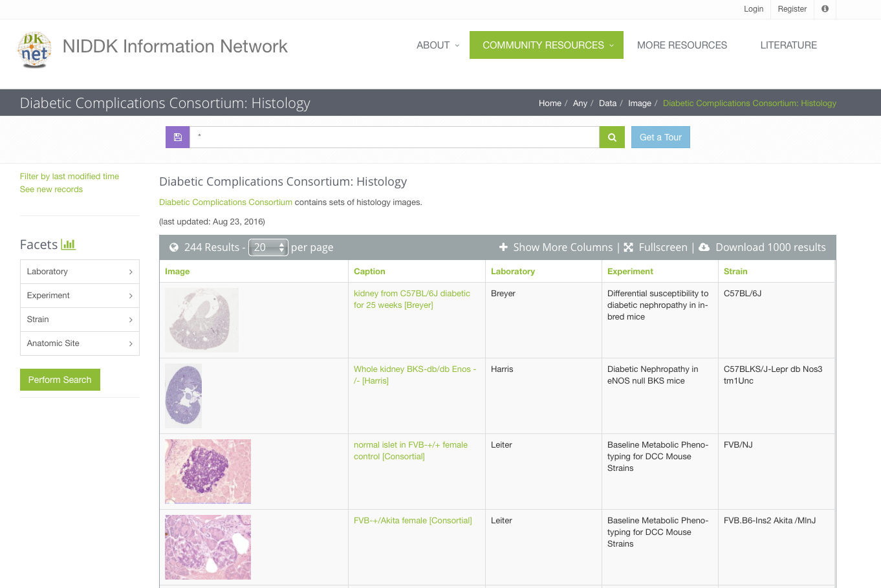Open the MORE RESOURCES menu item
881x588 pixels.
click(x=682, y=45)
